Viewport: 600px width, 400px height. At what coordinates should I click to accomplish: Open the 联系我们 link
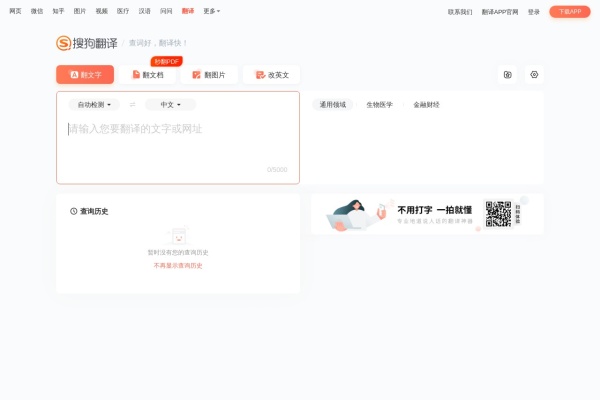click(460, 12)
